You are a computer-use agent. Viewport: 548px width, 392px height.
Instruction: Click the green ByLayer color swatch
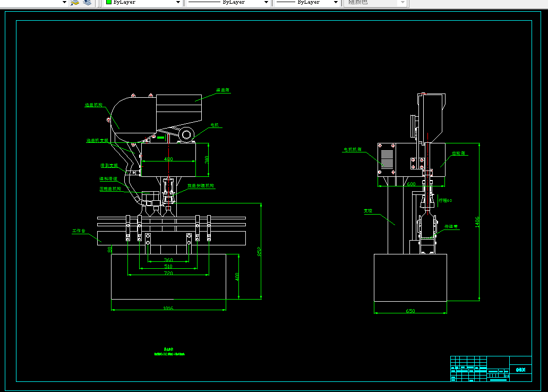(109, 2)
